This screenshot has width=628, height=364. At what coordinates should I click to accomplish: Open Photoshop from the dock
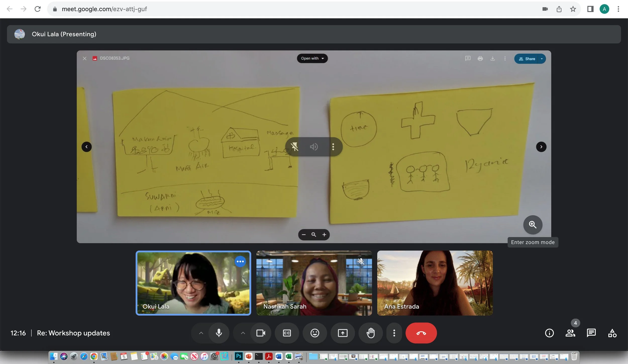238,356
